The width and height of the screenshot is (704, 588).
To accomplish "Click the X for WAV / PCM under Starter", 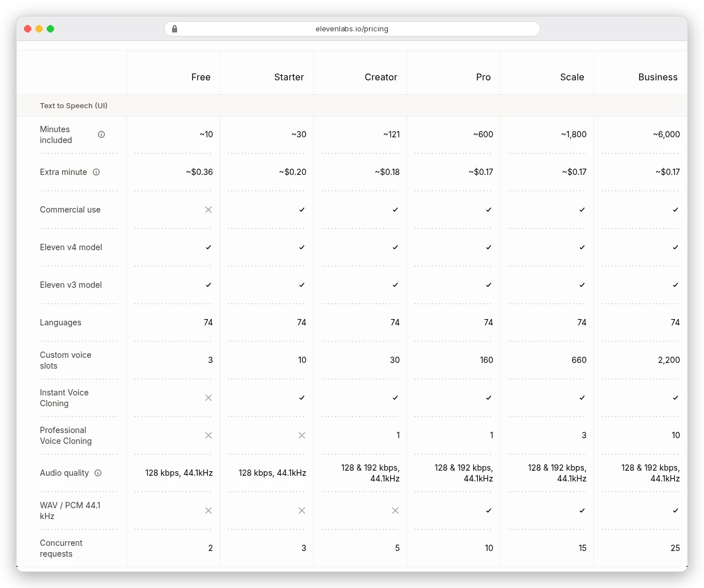I will (302, 511).
